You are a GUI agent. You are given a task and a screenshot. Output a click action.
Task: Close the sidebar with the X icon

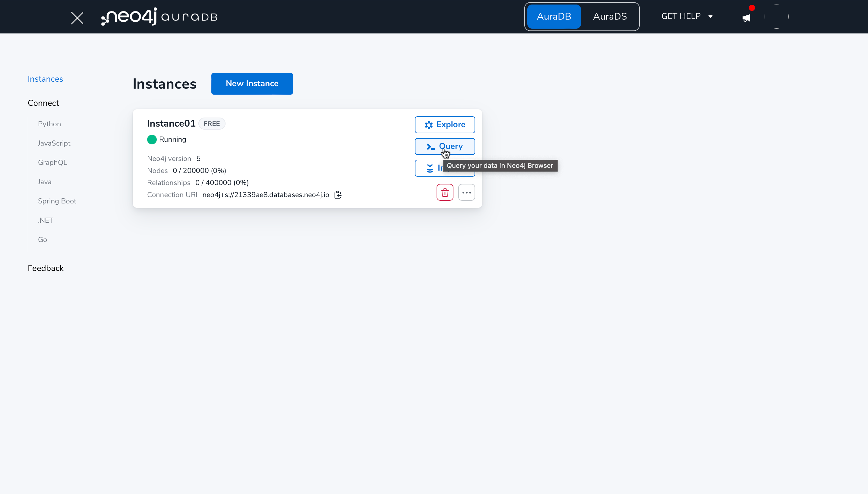click(x=77, y=18)
